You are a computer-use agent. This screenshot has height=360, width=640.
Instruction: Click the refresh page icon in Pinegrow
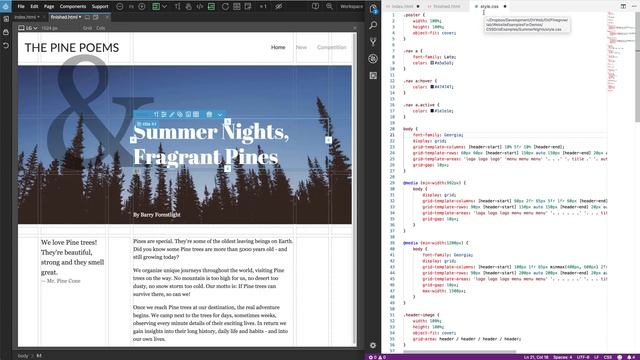pyautogui.click(x=225, y=7)
